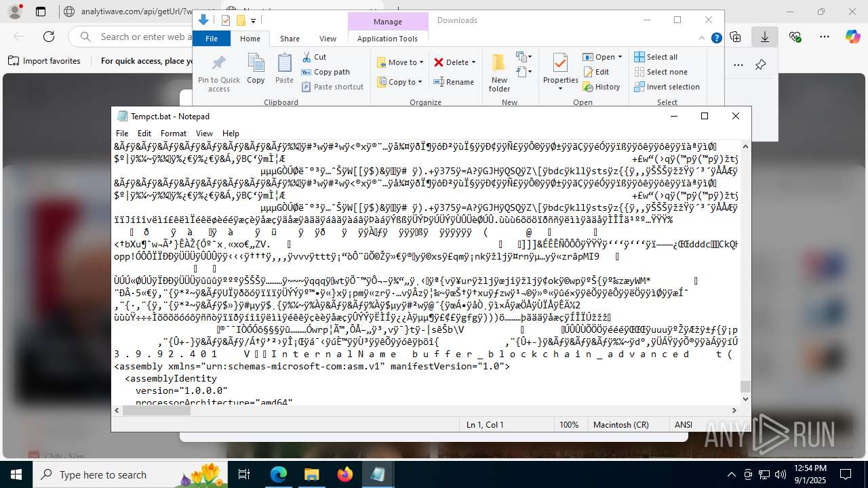The height and width of the screenshot is (488, 868).
Task: Open the taskbar notification center
Action: tap(846, 474)
